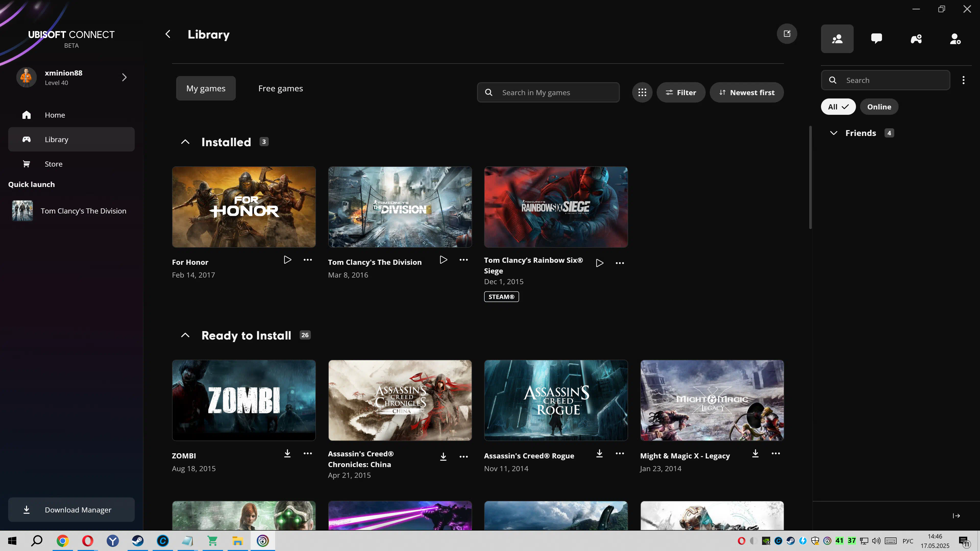Open the For Honor cover thumbnail
The image size is (980, 551).
coord(244,207)
